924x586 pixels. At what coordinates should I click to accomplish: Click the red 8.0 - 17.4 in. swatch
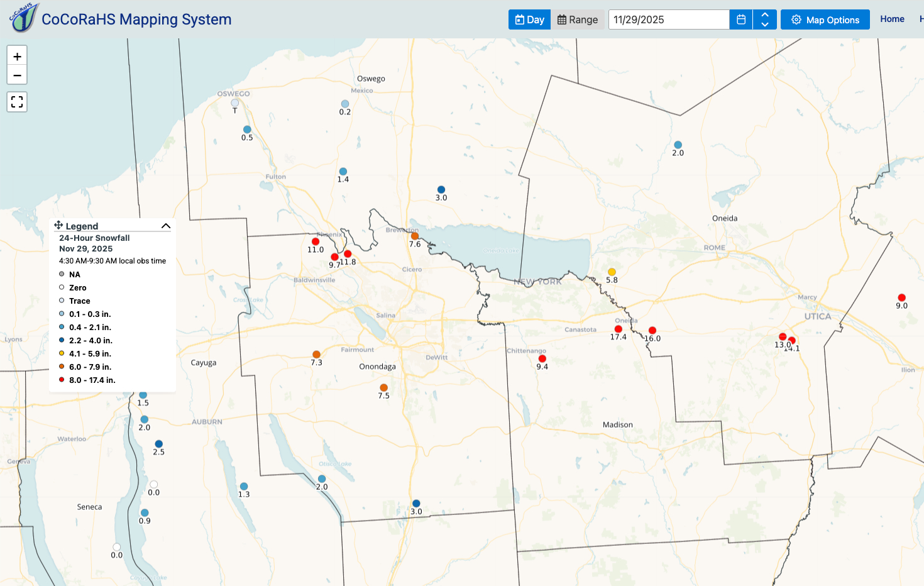[62, 380]
